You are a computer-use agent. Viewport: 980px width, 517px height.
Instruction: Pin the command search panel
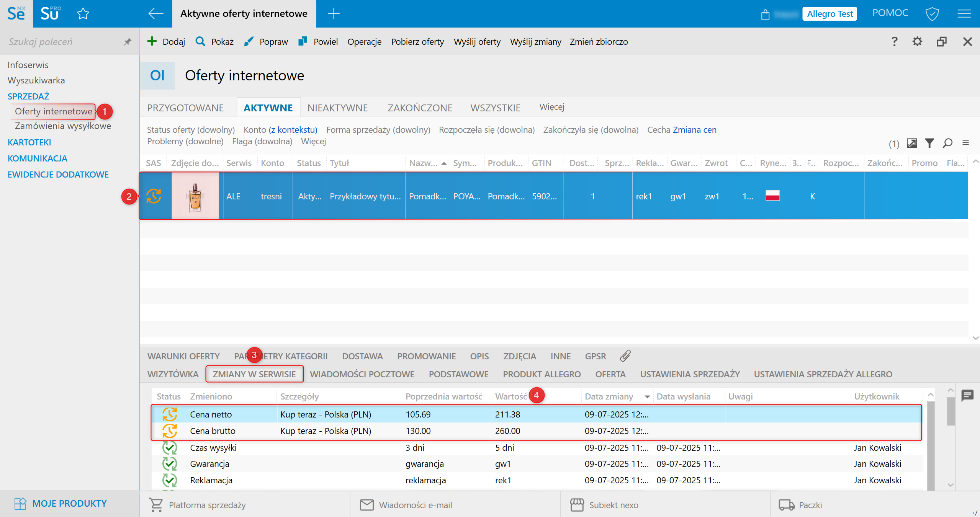[127, 42]
